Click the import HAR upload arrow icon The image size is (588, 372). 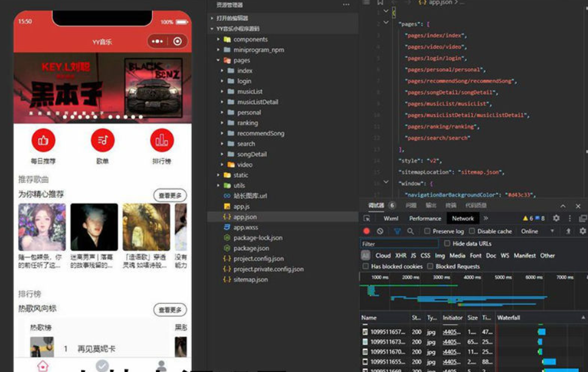point(568,231)
